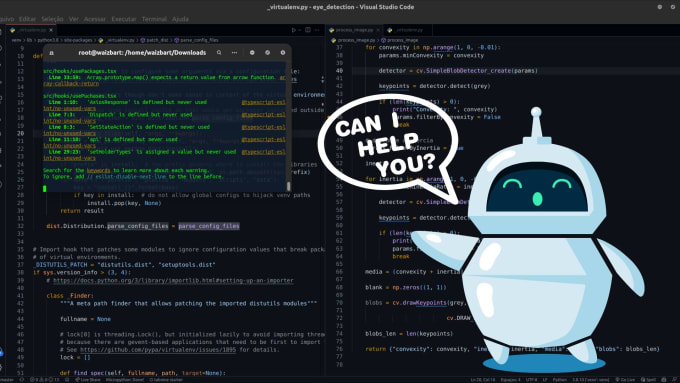Open left editor more actions ellipsis
The width and height of the screenshot is (680, 383).
(x=317, y=30)
